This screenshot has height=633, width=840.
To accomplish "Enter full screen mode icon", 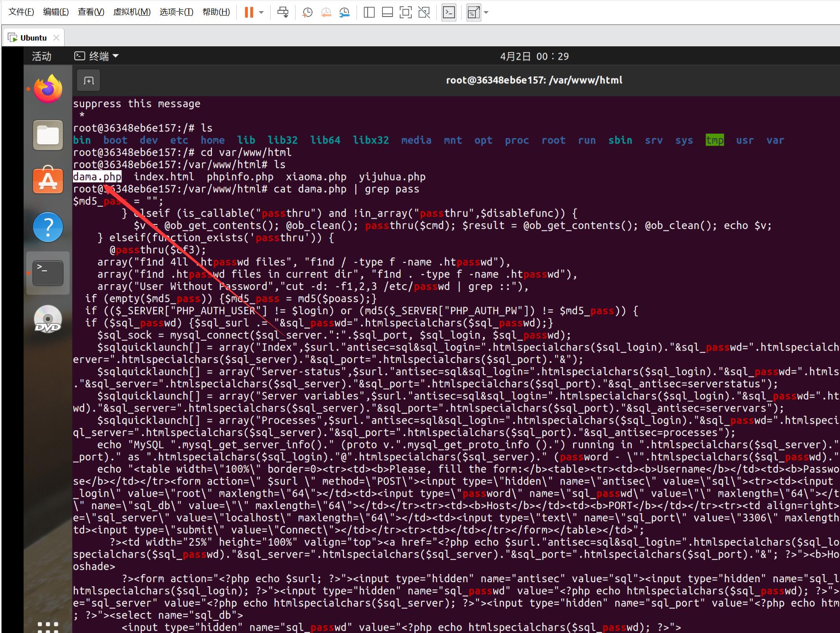I will tap(406, 12).
